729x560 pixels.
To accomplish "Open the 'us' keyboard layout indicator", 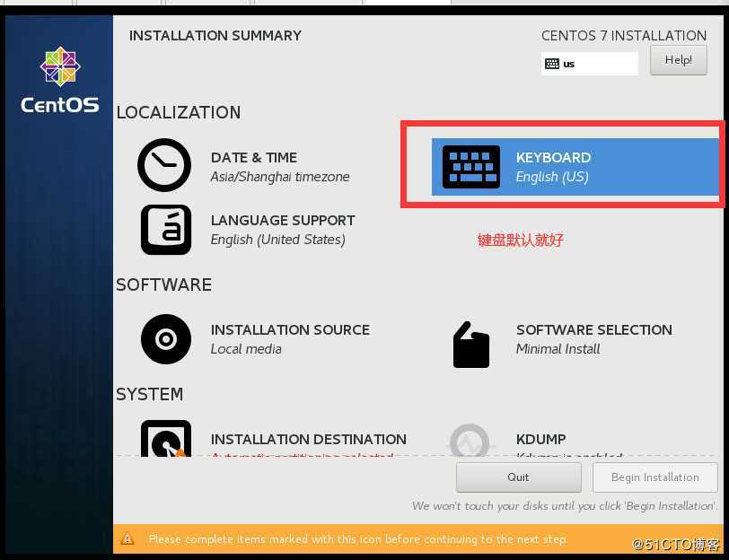I will [589, 64].
